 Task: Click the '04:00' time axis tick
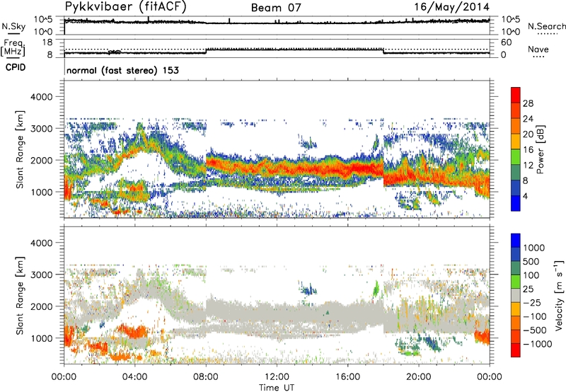pyautogui.click(x=135, y=377)
